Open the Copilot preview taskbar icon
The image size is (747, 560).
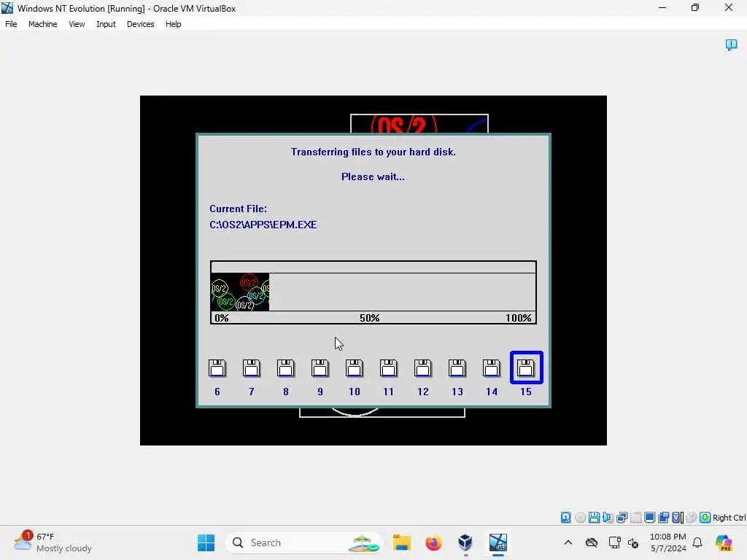coord(724,542)
